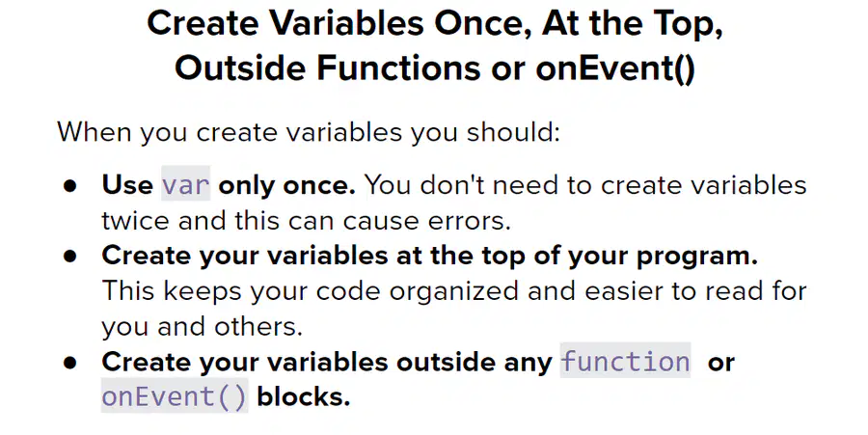Click 'twice and this can cause errors.' line

[x=306, y=221]
